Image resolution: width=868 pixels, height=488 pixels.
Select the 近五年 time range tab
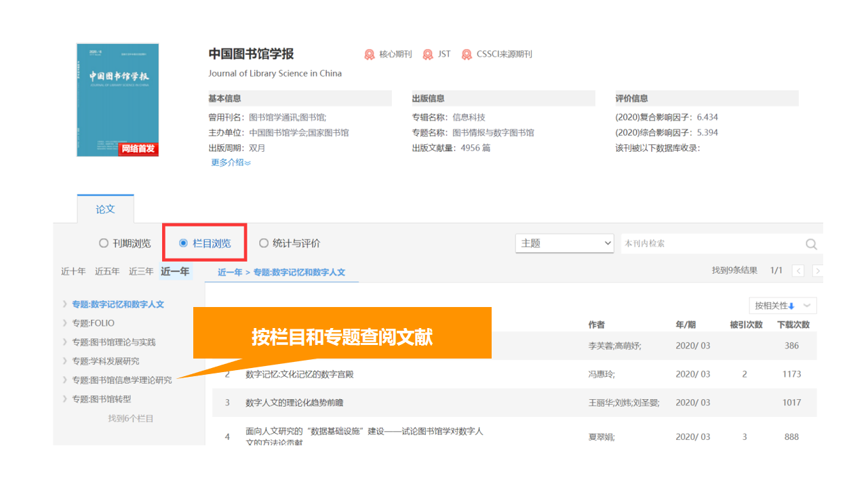tap(107, 272)
